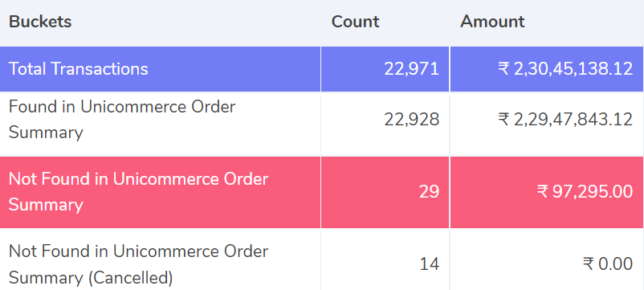Click the count 29 in red row
Viewport: 644px width, 290px height.
point(429,192)
